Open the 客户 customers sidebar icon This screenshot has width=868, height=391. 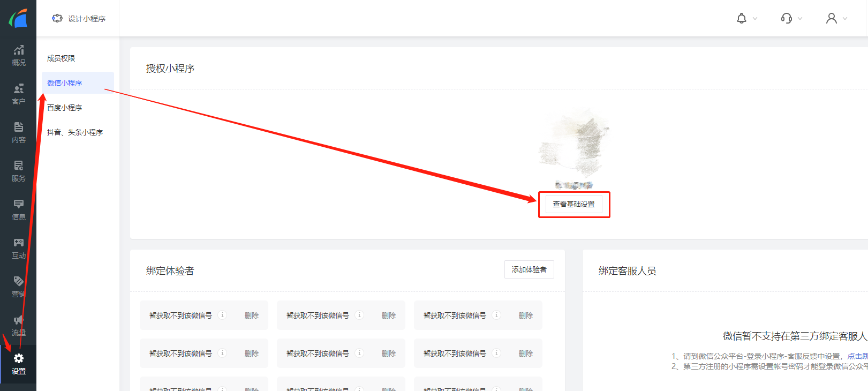pyautogui.click(x=18, y=94)
